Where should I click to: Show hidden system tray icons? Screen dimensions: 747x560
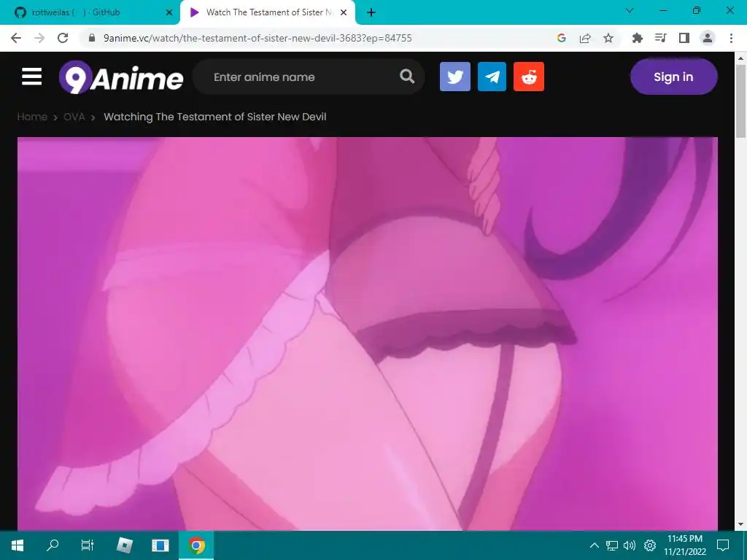pyautogui.click(x=594, y=545)
